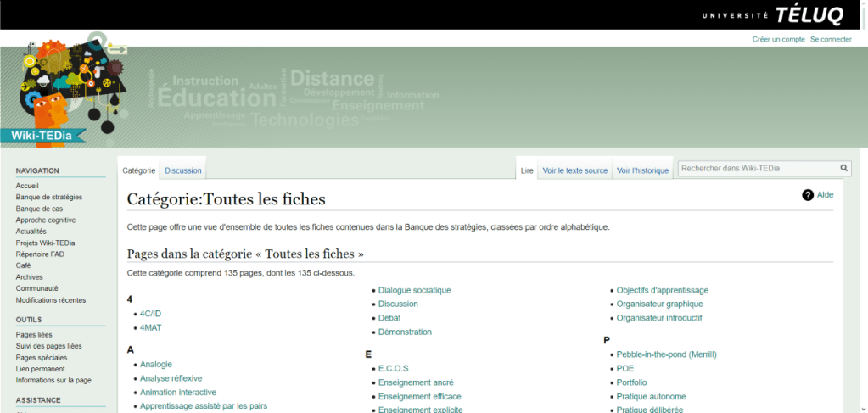Open the Dialogue socratique page

coord(414,290)
